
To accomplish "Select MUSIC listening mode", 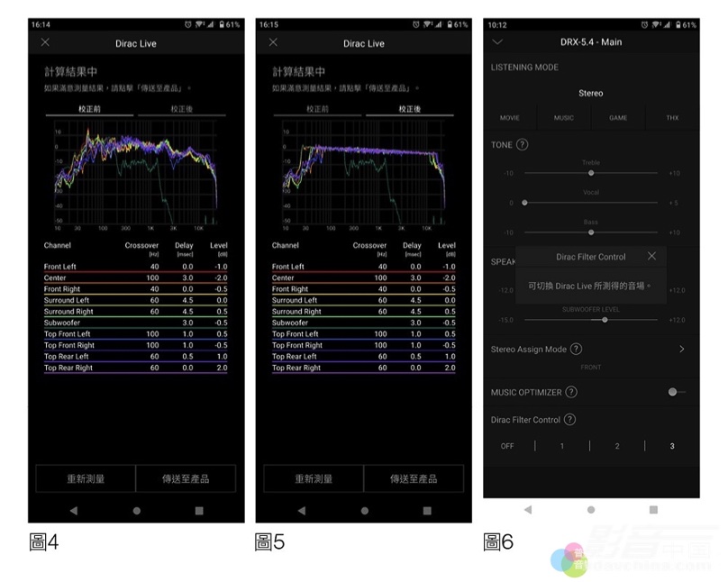I will 564,118.
